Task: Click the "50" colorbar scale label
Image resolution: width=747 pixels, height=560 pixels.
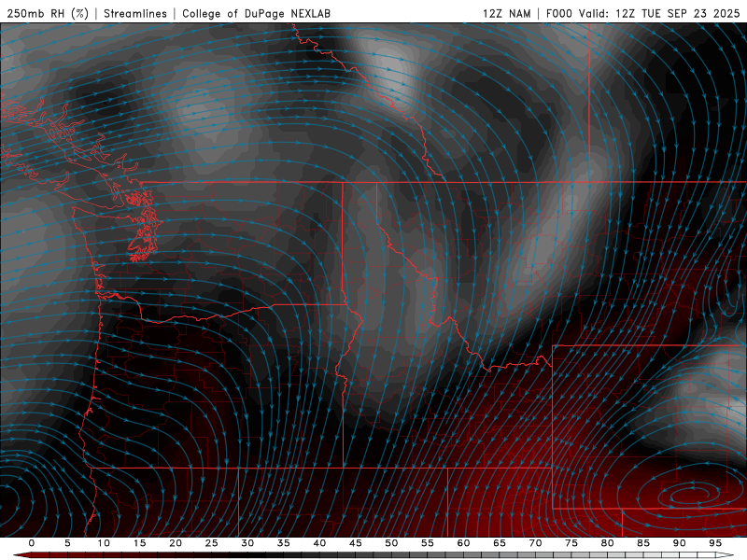Action: [391, 543]
